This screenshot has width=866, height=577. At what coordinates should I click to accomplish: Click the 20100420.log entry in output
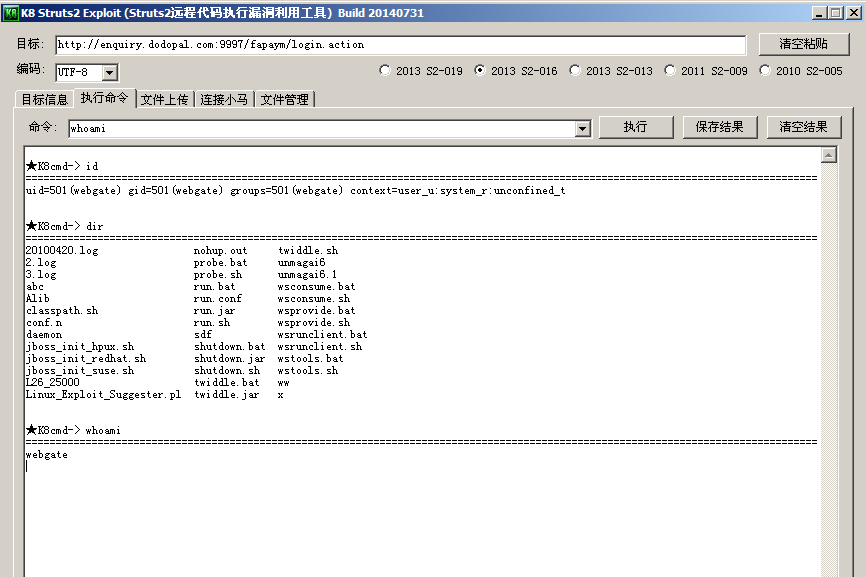click(x=62, y=250)
